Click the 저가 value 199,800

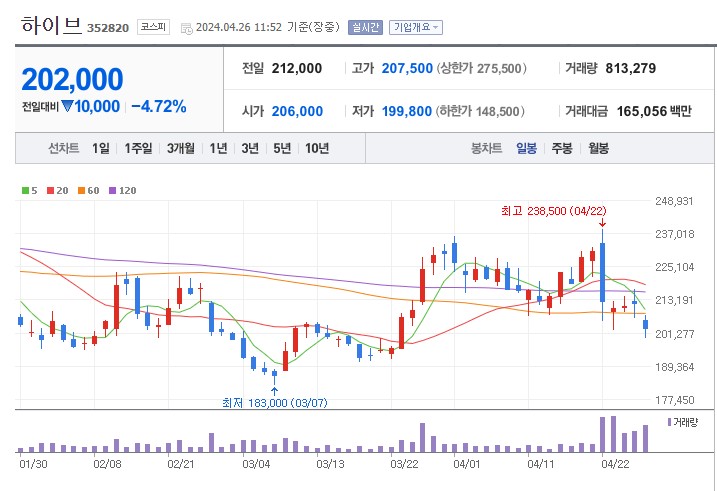407,111
